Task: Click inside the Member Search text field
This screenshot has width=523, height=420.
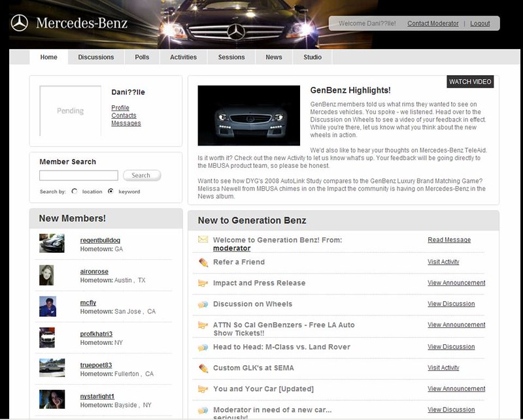Action: point(78,175)
